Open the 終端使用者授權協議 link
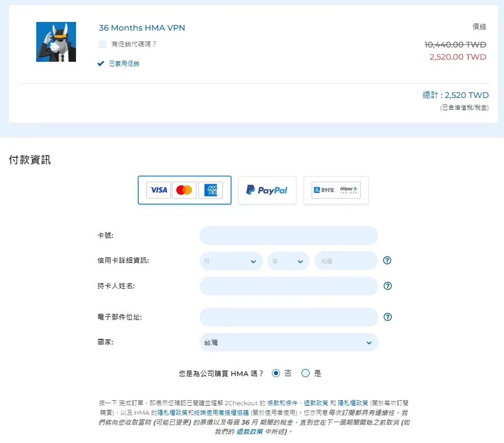The width and height of the screenshot is (504, 443). [221, 413]
